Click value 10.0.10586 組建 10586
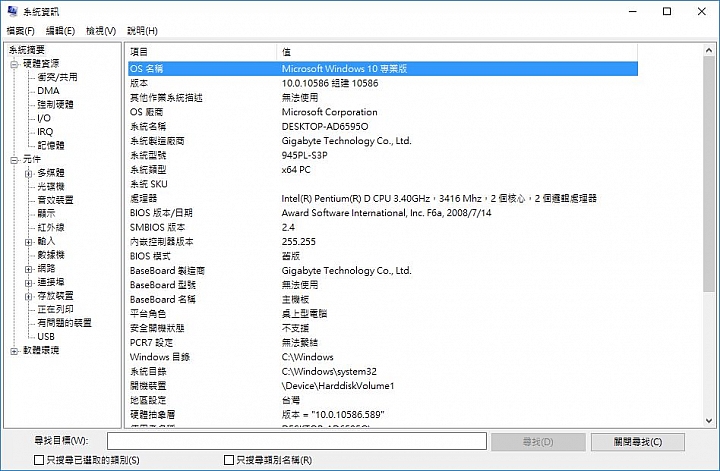 click(330, 83)
